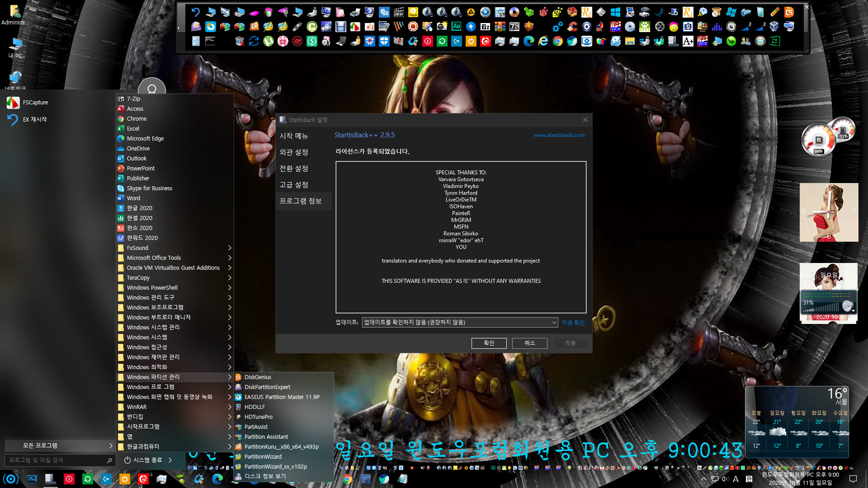Click the 7z SFX icon in the dock
This screenshot has height=488, width=868.
514,27
